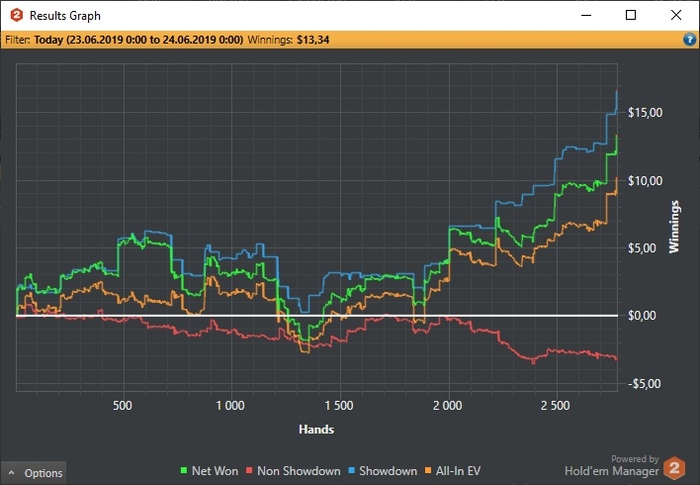Image resolution: width=700 pixels, height=485 pixels.
Task: Click the 1 000 hands axis label
Action: tap(230, 406)
